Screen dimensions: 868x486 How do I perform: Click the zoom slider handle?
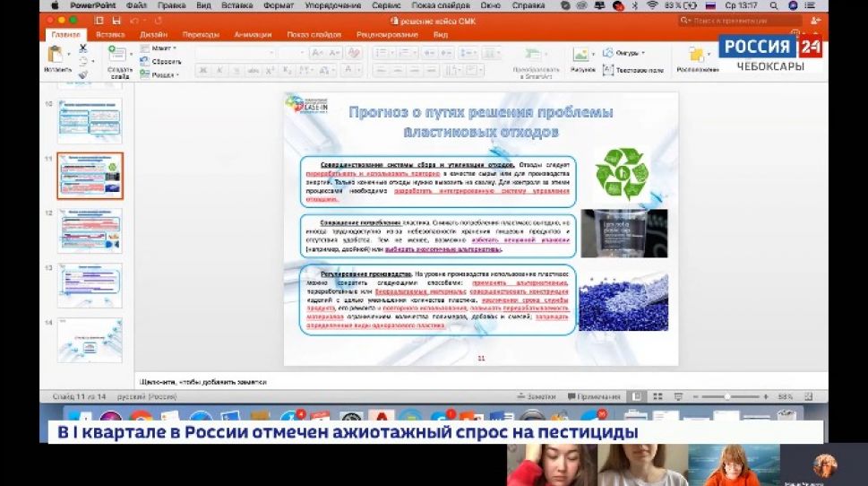(726, 396)
